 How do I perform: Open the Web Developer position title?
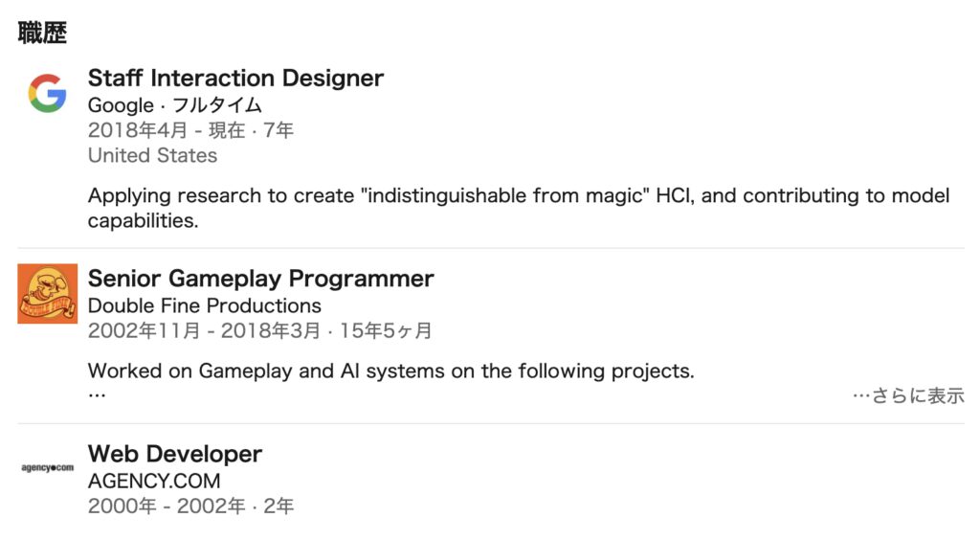[x=175, y=454]
